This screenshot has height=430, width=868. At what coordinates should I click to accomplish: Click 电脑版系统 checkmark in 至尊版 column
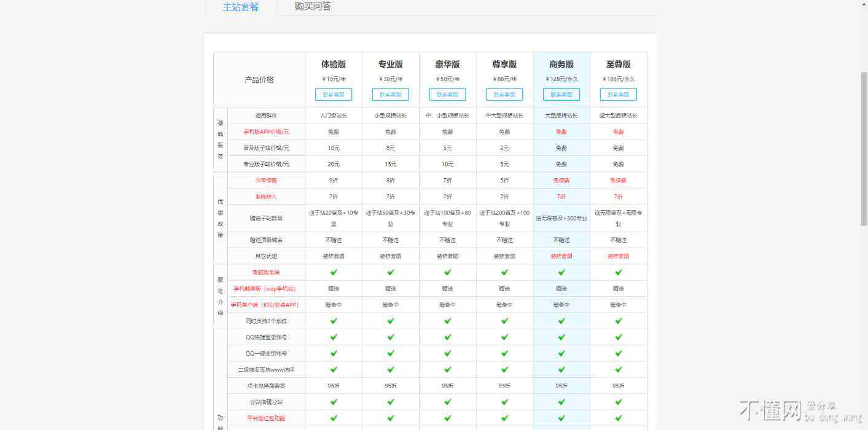(618, 272)
